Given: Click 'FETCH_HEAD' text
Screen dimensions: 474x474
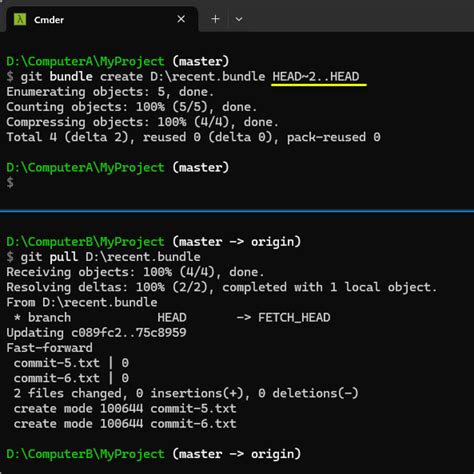Looking at the screenshot, I should 294,318.
